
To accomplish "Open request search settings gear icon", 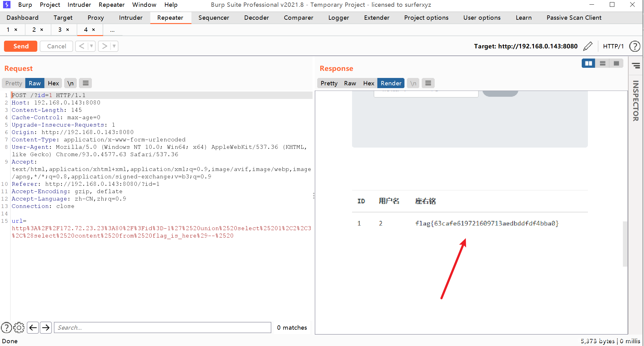I will click(x=19, y=328).
